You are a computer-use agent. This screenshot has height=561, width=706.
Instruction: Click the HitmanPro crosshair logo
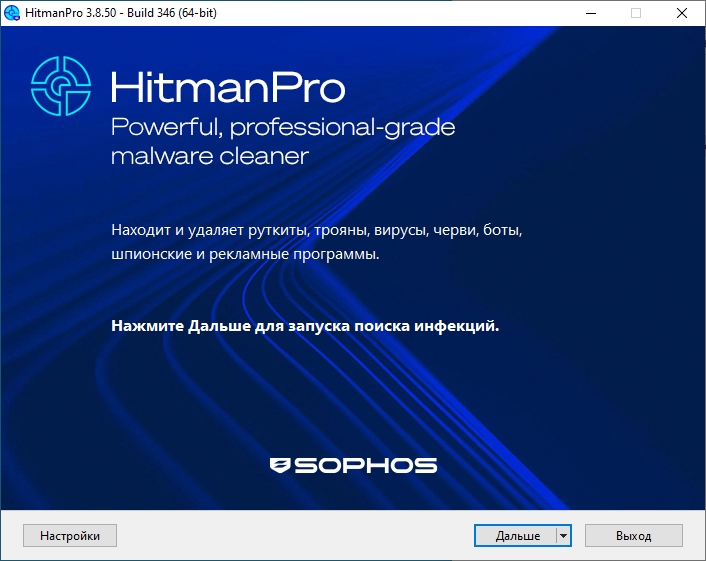coord(61,86)
